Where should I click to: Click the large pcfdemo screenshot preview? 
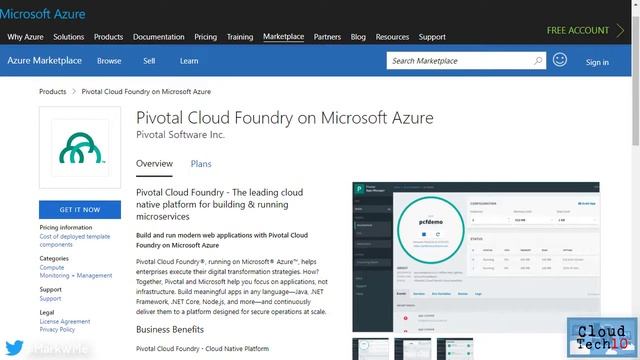[476, 257]
